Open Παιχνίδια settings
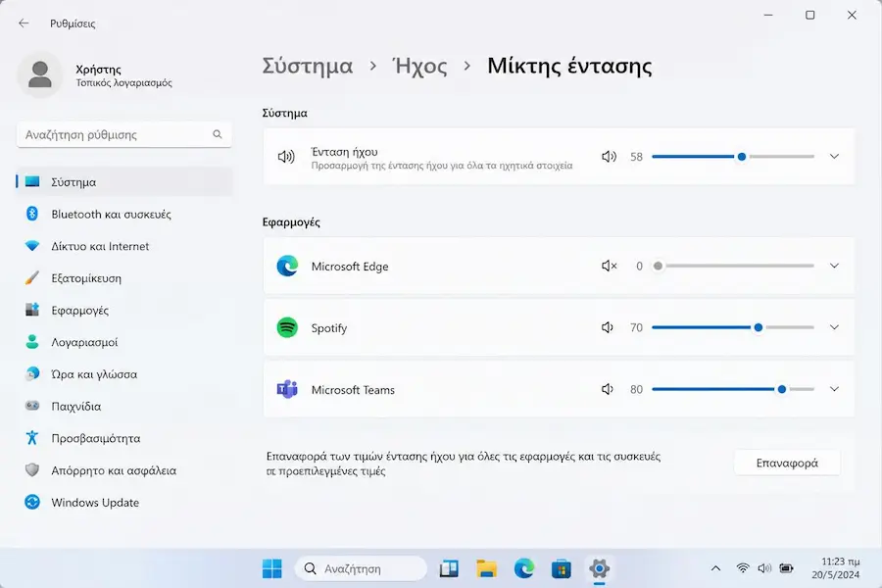 coord(124,407)
